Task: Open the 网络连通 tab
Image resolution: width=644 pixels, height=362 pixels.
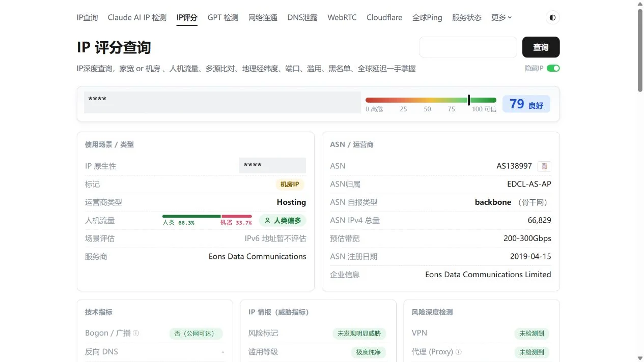Action: [263, 18]
